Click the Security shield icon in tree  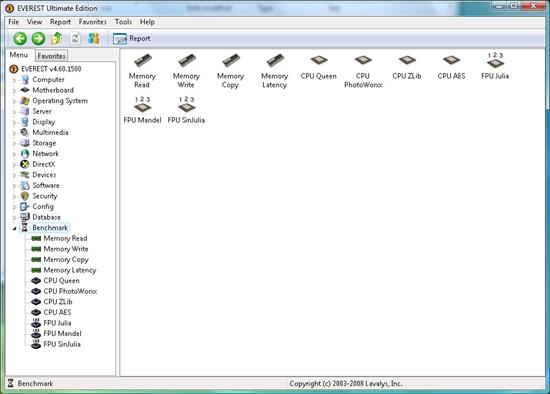pyautogui.click(x=25, y=196)
